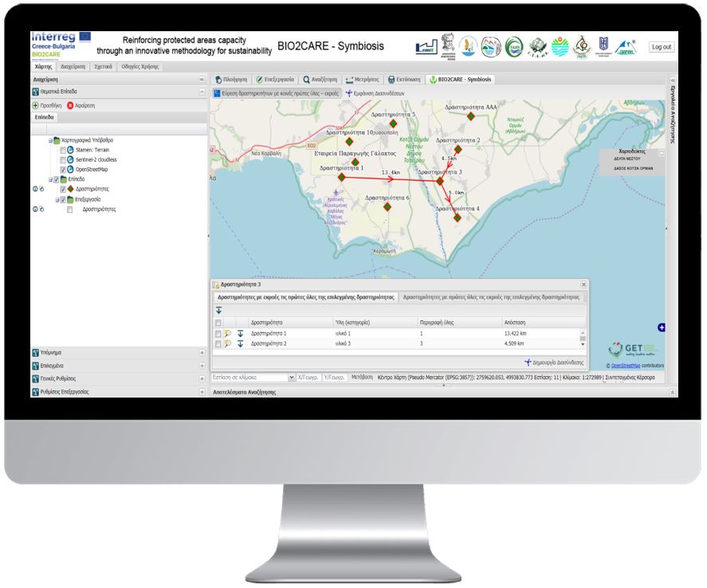Collapse the Διαχείριση side panel
The image size is (707, 588).
click(202, 80)
